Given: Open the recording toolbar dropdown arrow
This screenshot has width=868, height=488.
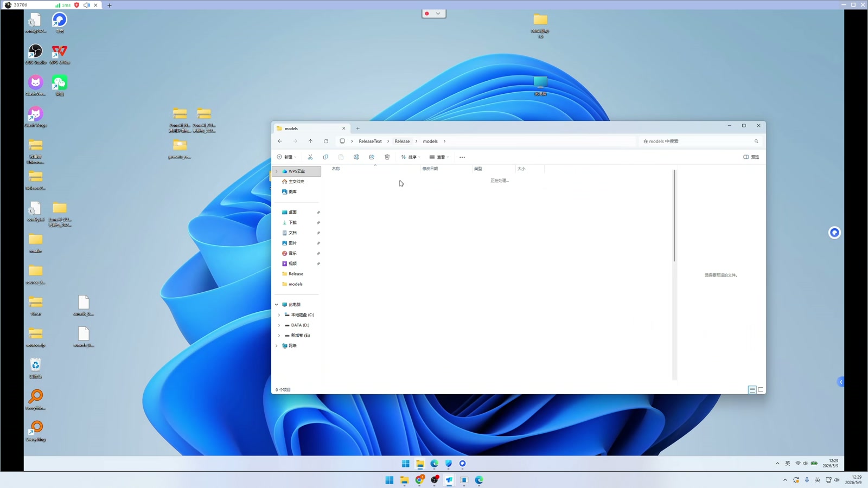Looking at the screenshot, I should tap(438, 14).
